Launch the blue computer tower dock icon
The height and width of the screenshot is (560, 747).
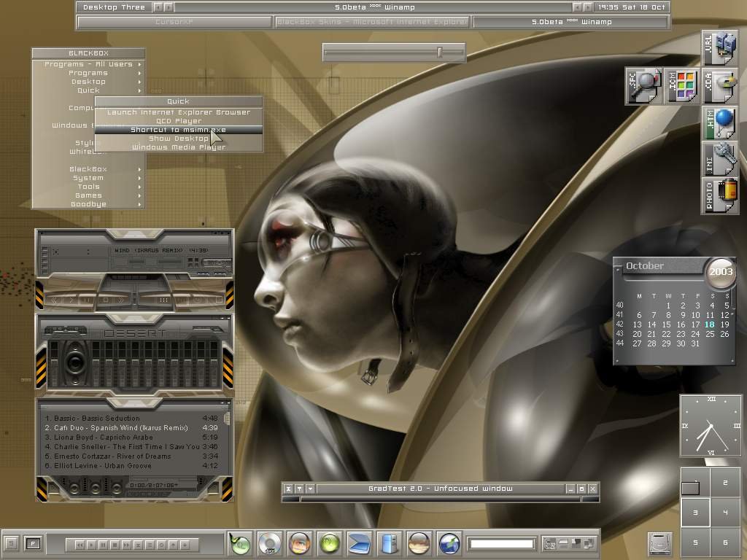[390, 543]
